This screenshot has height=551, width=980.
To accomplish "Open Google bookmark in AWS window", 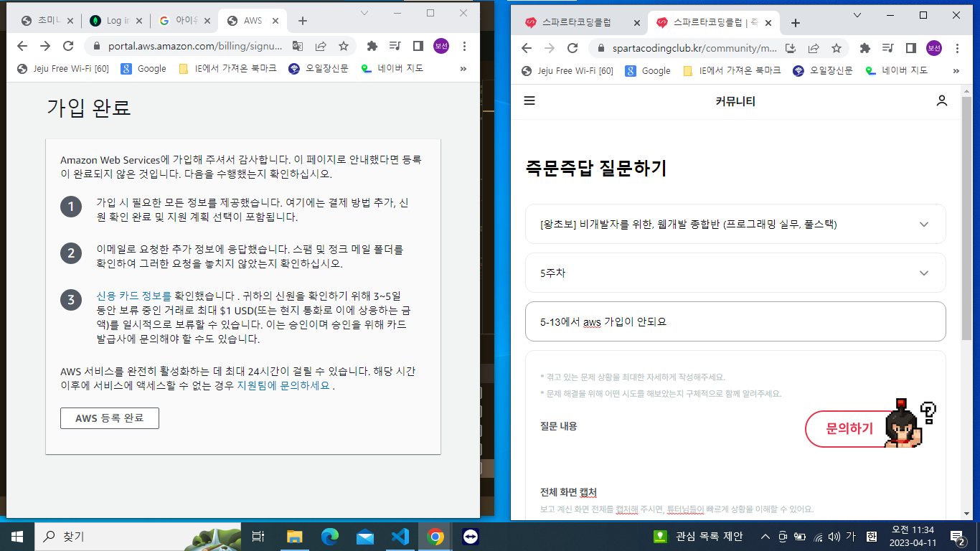I will click(143, 69).
